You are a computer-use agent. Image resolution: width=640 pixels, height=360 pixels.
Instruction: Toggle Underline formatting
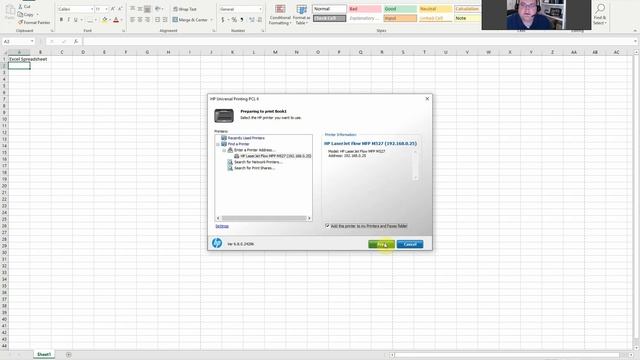76,20
